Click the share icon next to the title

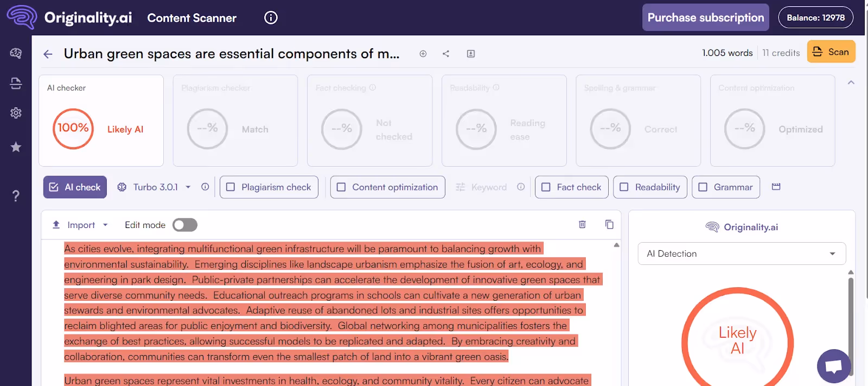click(x=446, y=54)
